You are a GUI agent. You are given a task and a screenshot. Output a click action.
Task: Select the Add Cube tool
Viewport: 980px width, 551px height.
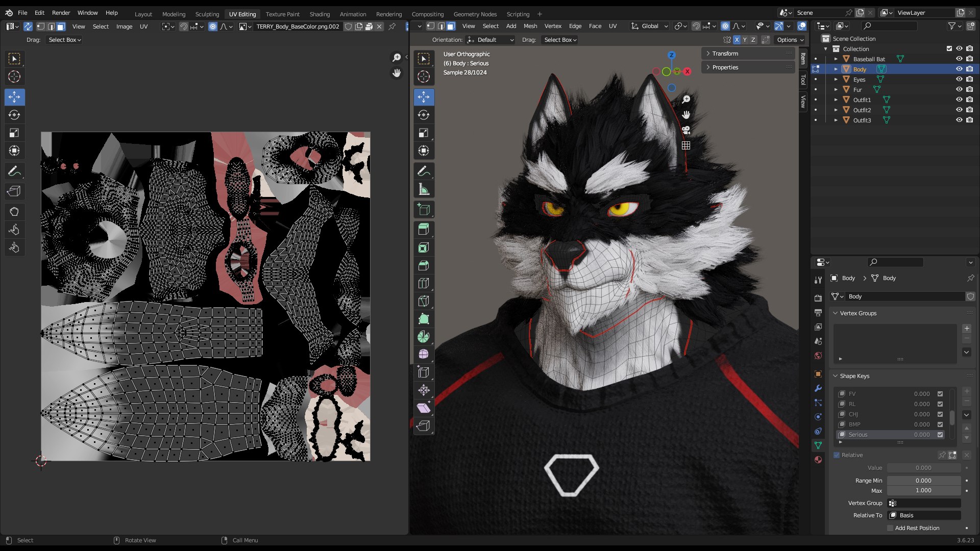click(x=424, y=209)
